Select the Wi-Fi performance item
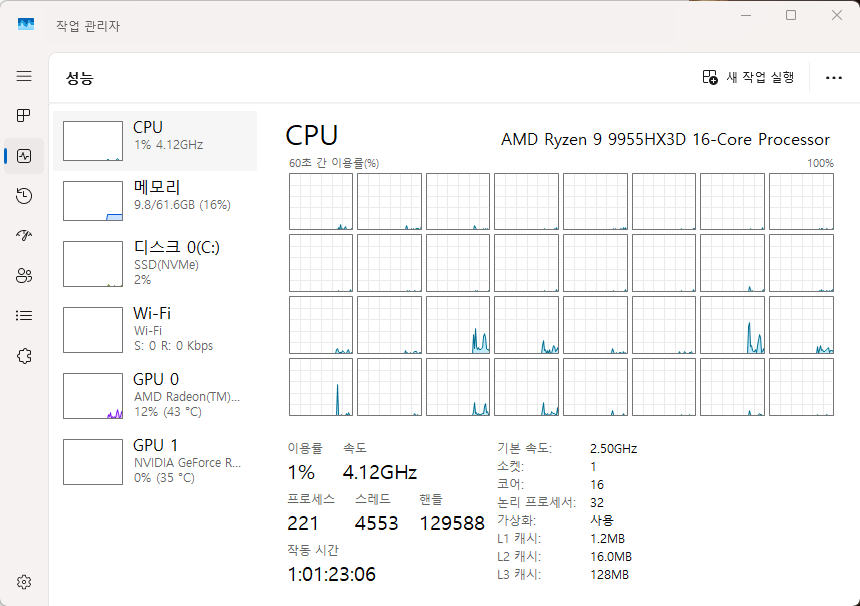860x606 pixels. click(159, 329)
